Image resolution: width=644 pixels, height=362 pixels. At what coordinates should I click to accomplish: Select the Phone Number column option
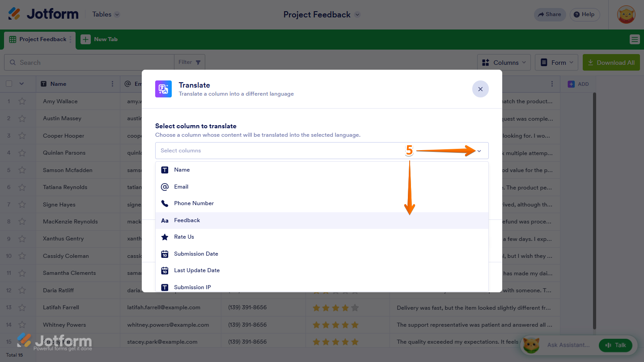pyautogui.click(x=322, y=203)
